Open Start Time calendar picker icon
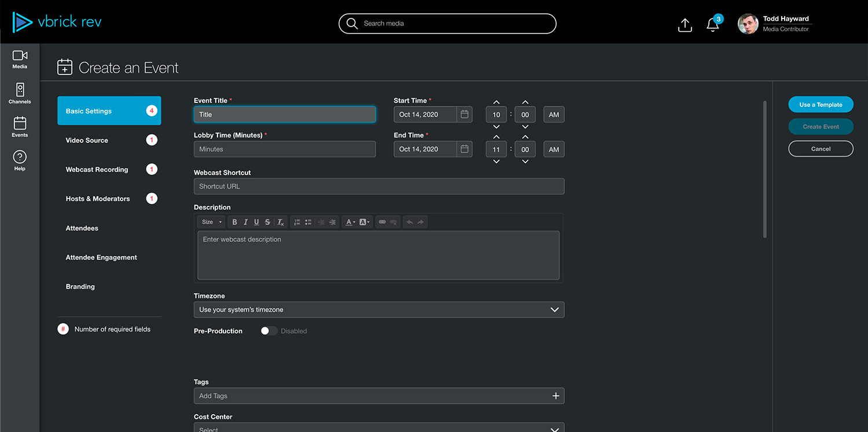The image size is (868, 432). pyautogui.click(x=464, y=115)
